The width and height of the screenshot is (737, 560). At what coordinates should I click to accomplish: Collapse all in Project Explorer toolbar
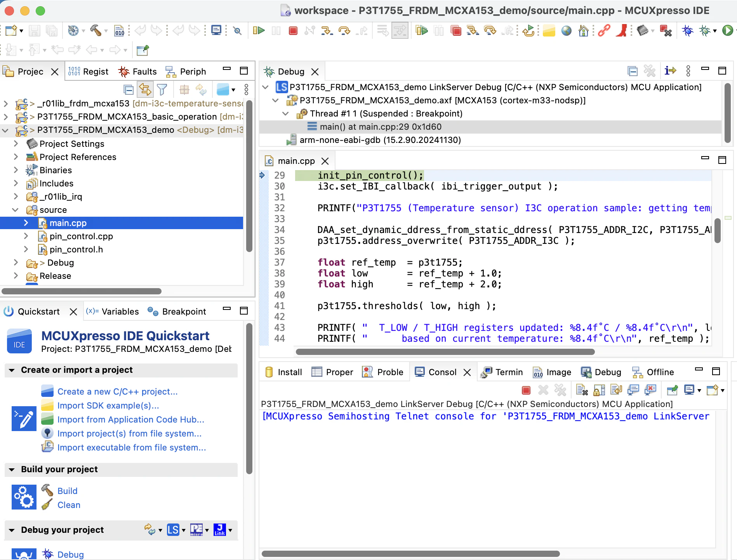click(129, 90)
